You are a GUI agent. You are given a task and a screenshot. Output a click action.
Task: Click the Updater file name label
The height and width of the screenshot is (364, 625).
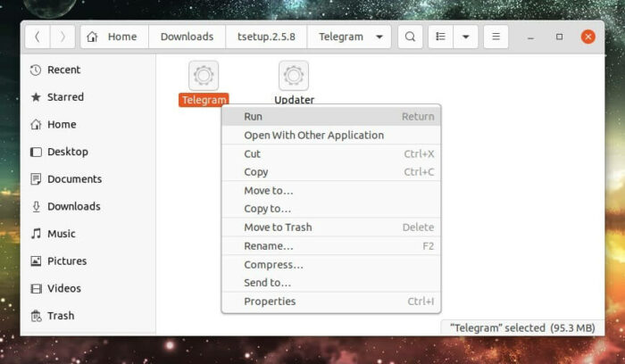pos(294,100)
